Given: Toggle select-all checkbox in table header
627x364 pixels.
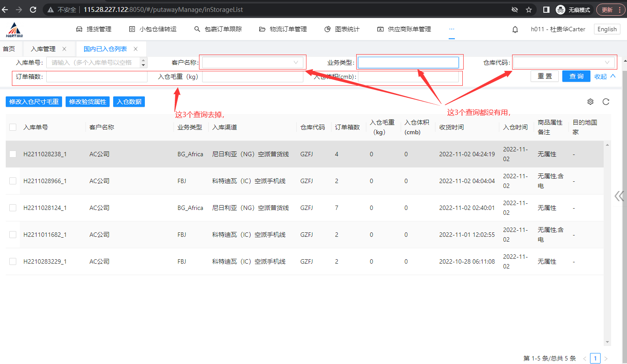Looking at the screenshot, I should (x=13, y=127).
